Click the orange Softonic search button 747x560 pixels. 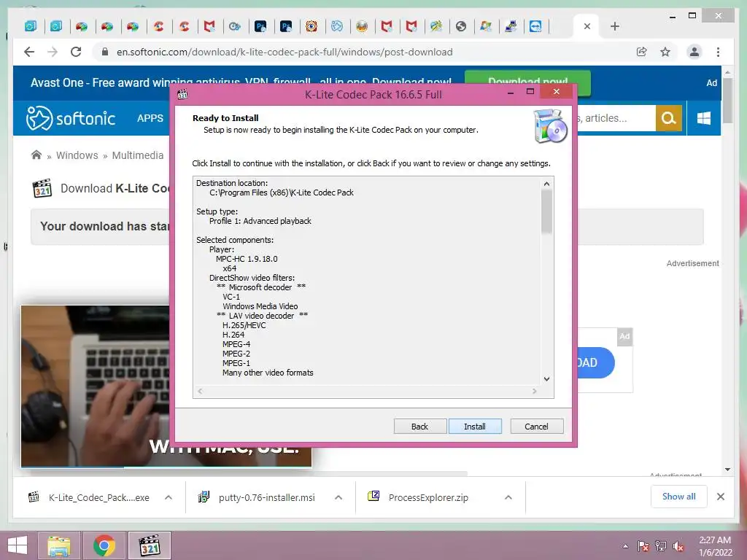tap(668, 118)
